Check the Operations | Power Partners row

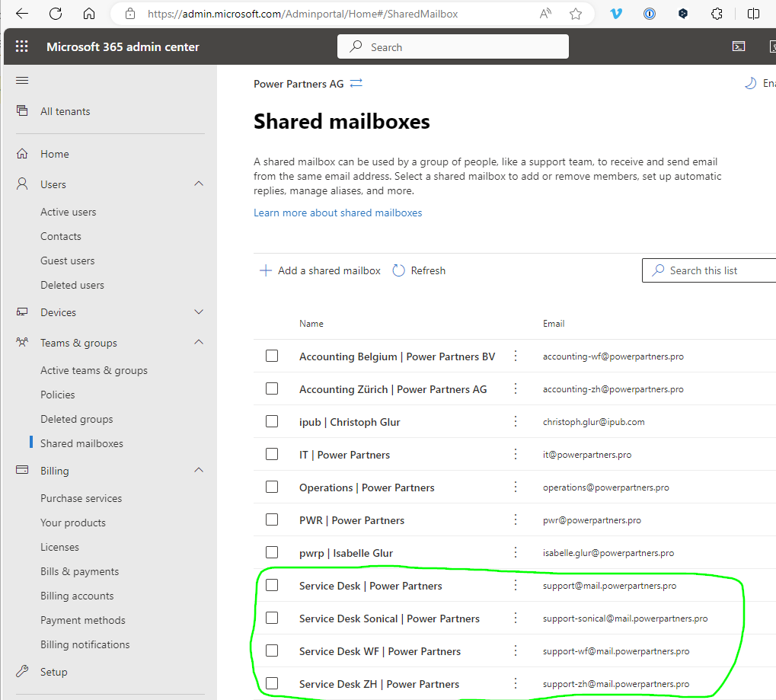click(272, 487)
